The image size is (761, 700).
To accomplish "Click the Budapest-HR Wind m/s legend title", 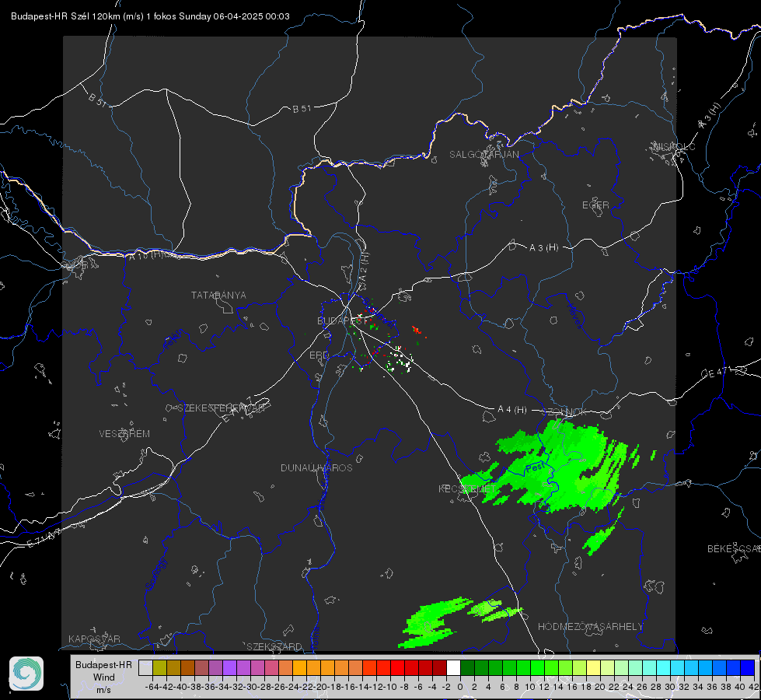I will [103, 677].
